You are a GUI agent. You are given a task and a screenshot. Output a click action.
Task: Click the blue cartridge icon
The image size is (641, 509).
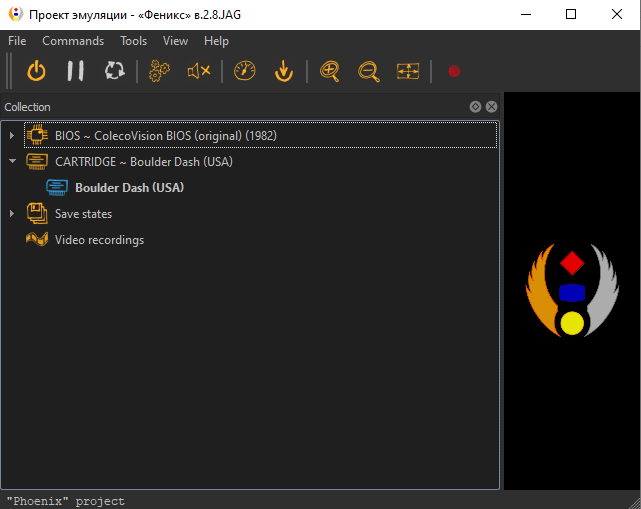(x=57, y=187)
